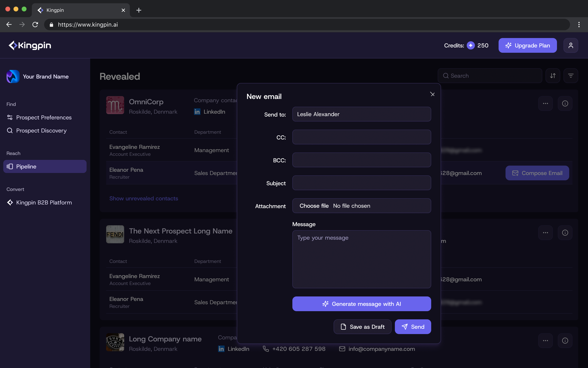Click phone number +420 605 287 598
The image size is (588, 368).
coord(294,349)
